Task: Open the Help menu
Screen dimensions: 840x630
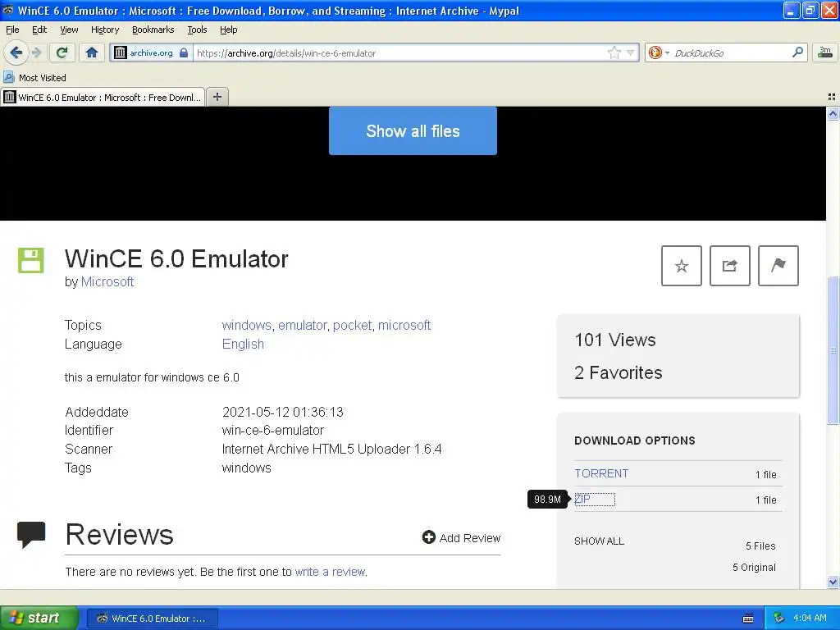Action: pos(229,30)
